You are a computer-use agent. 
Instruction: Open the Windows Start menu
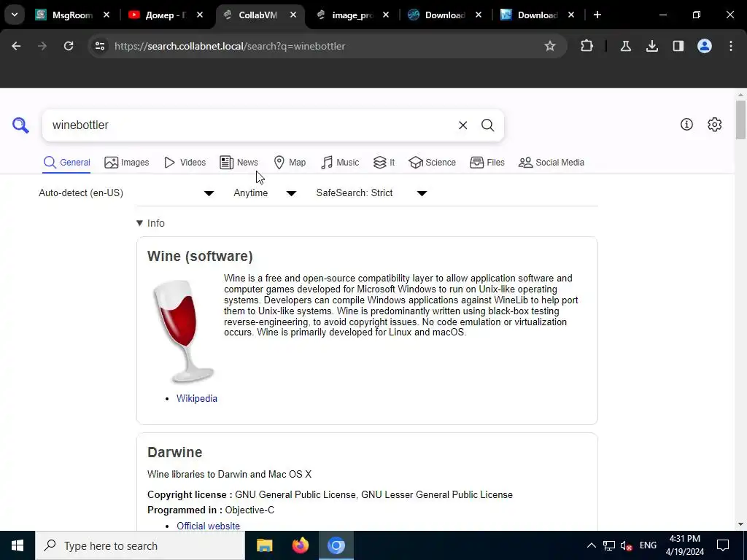click(x=18, y=545)
